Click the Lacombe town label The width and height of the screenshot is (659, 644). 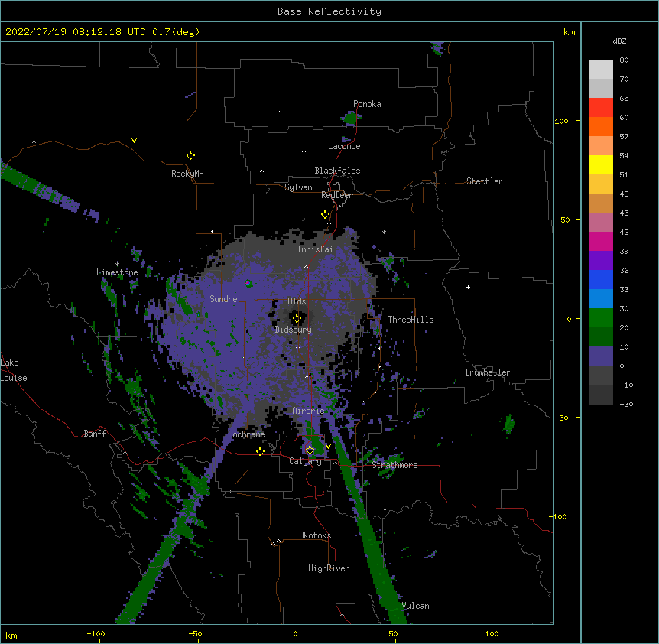pyautogui.click(x=344, y=146)
